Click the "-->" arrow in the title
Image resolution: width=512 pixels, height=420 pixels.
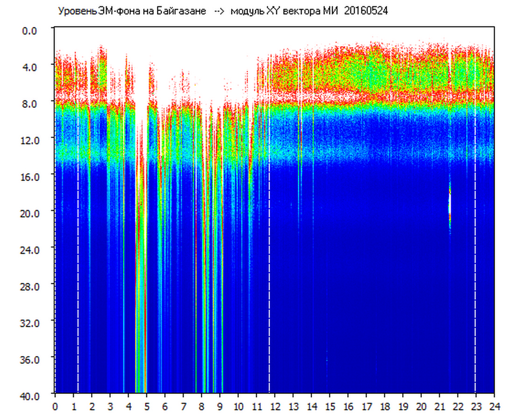coord(219,11)
